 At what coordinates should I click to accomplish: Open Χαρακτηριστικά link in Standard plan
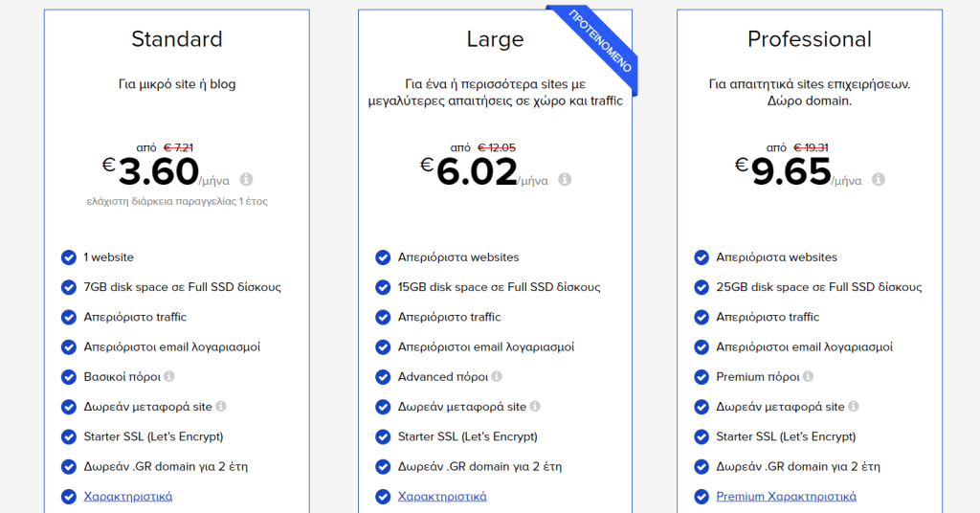click(128, 497)
